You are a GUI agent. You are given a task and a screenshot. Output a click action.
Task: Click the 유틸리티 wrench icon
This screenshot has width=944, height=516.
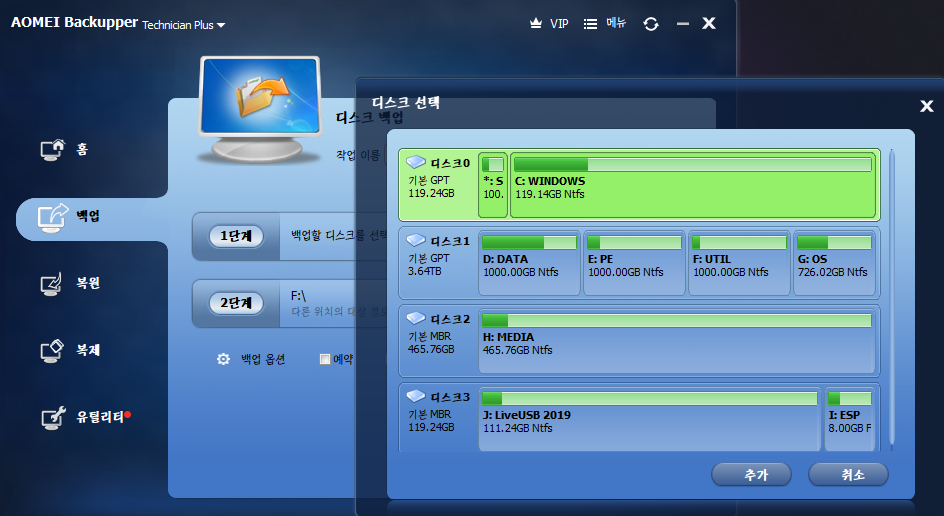point(52,418)
